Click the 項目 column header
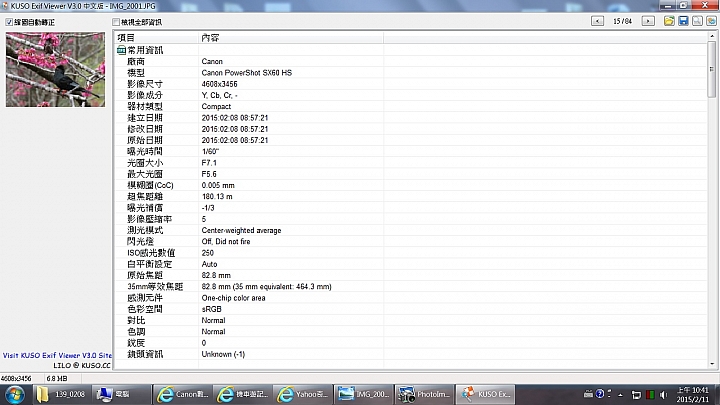Screen dimensions: 720x405 [157, 38]
